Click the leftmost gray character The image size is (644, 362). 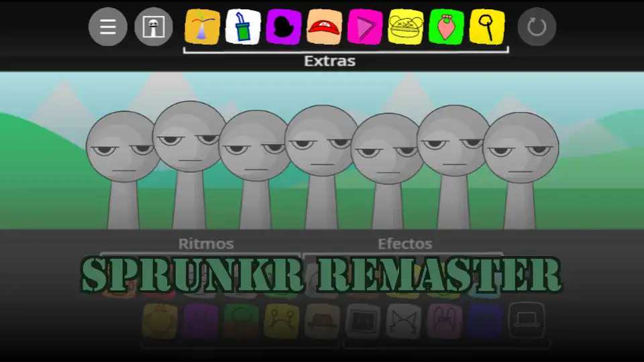pyautogui.click(x=123, y=170)
